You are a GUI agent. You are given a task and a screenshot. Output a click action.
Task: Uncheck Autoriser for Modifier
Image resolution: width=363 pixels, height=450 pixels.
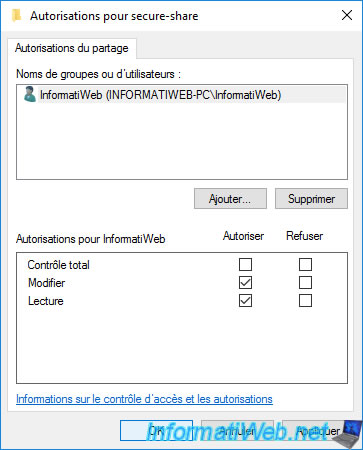[246, 282]
